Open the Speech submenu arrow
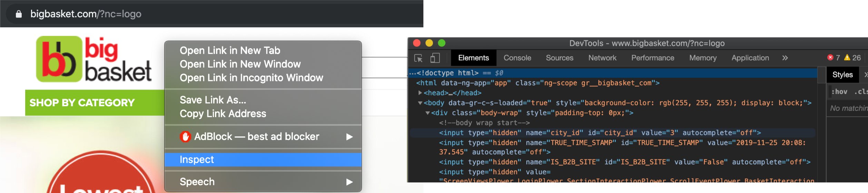Image resolution: width=868 pixels, height=193 pixels. tap(349, 182)
